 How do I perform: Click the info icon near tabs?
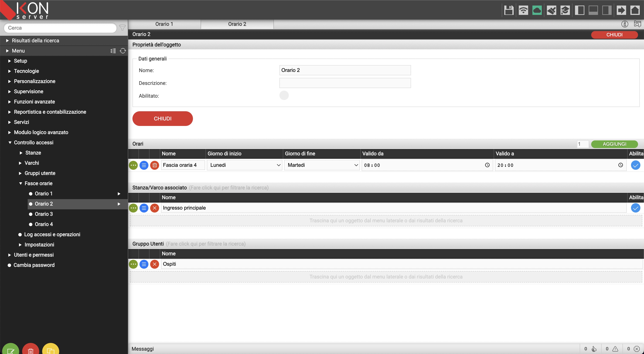click(624, 24)
